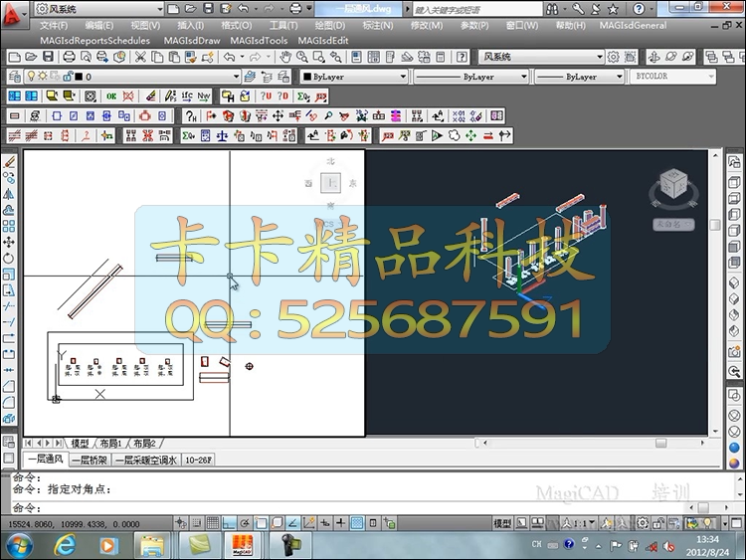Switch to the 布局1 layout tab
Viewport: 746px width, 560px height.
tap(110, 444)
